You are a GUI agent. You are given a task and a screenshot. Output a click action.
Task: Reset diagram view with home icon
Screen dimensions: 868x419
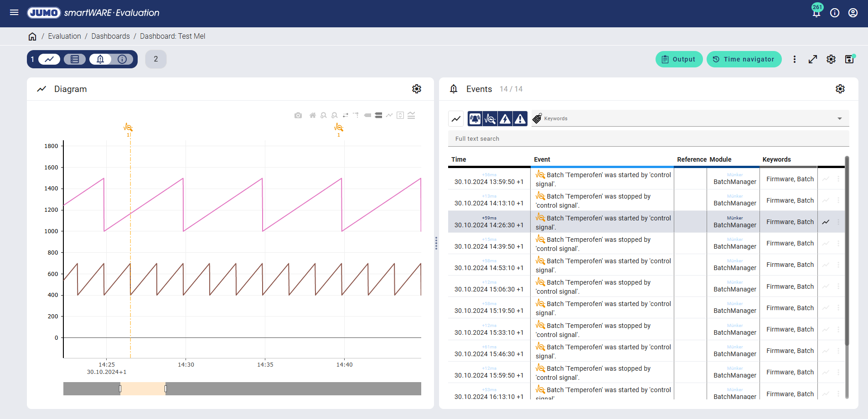(312, 116)
